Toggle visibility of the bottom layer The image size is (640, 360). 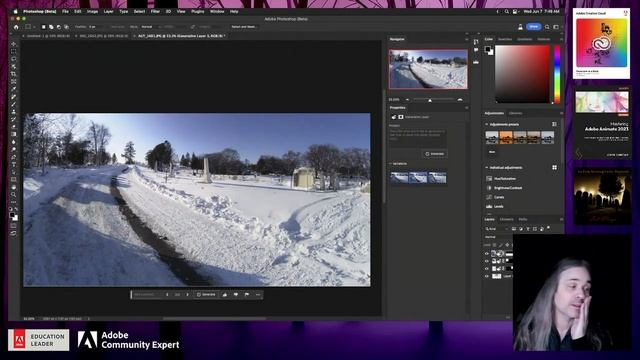487,276
